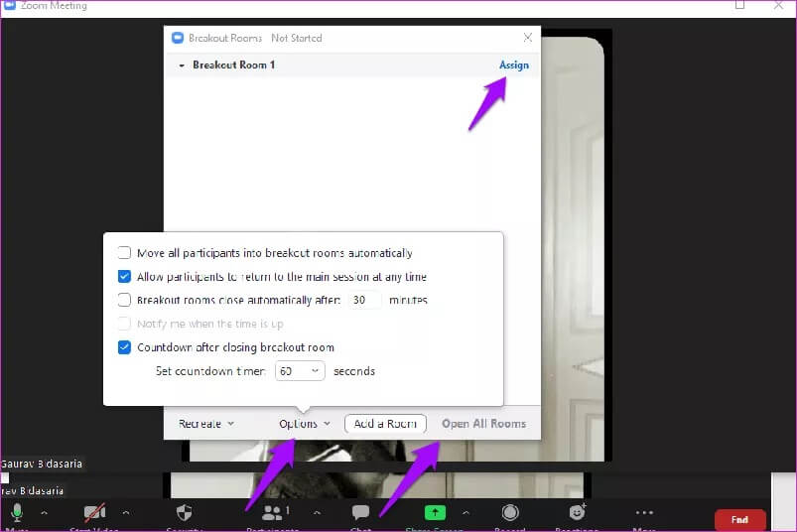Collapse the Options dropdown
The image size is (797, 532).
click(x=304, y=423)
